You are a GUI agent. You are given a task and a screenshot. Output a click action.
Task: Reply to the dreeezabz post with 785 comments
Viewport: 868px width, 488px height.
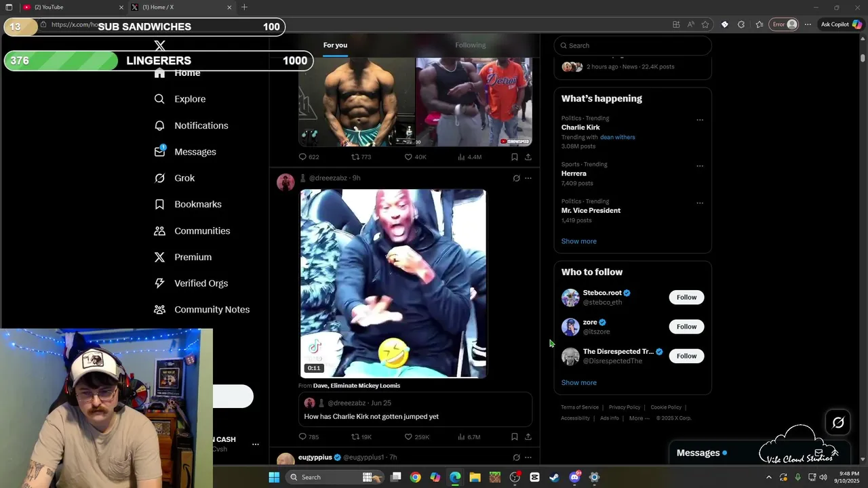tap(309, 437)
